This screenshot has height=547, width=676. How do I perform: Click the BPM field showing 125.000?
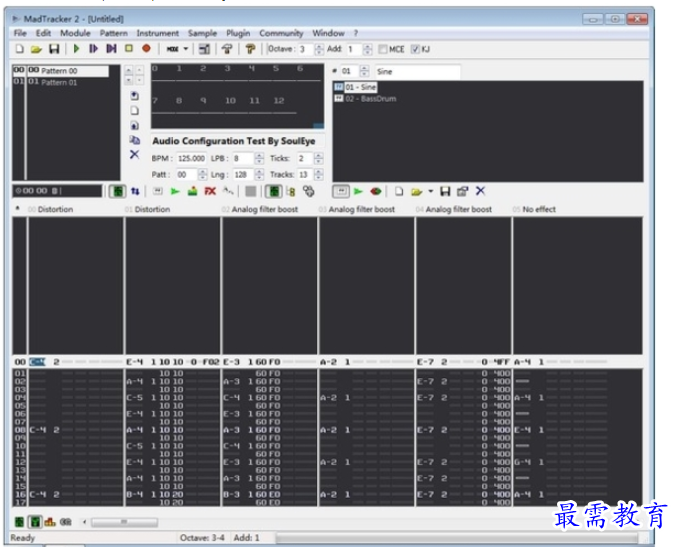191,158
